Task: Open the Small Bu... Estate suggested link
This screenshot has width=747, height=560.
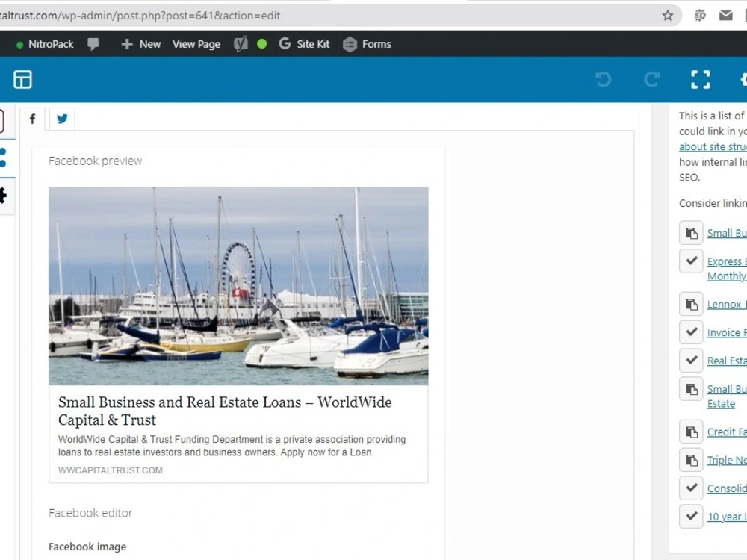Action: tap(727, 396)
